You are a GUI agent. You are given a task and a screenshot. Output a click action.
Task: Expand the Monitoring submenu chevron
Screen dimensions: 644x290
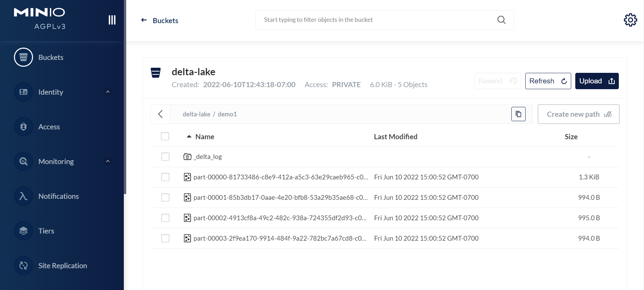[x=108, y=161]
